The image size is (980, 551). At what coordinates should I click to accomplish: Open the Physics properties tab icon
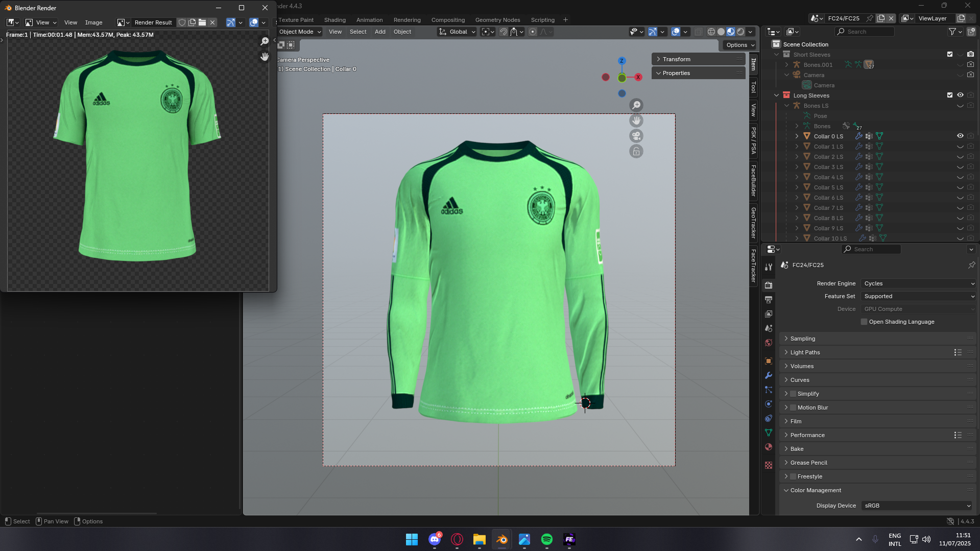[x=769, y=404]
